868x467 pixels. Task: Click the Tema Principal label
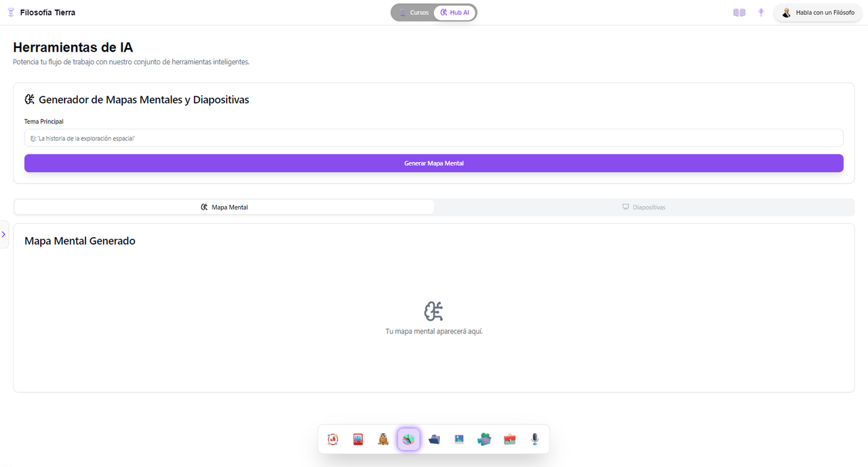tap(44, 122)
